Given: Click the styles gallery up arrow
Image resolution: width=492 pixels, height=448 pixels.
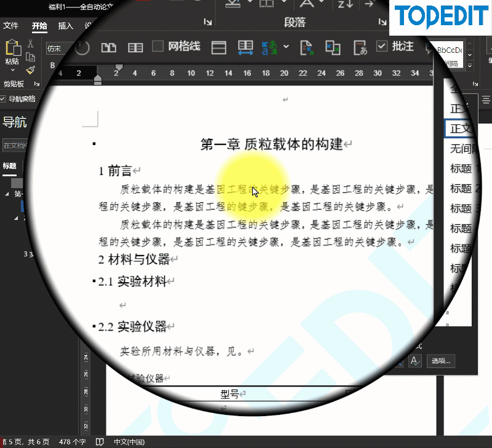Looking at the screenshot, I should tap(470, 44).
